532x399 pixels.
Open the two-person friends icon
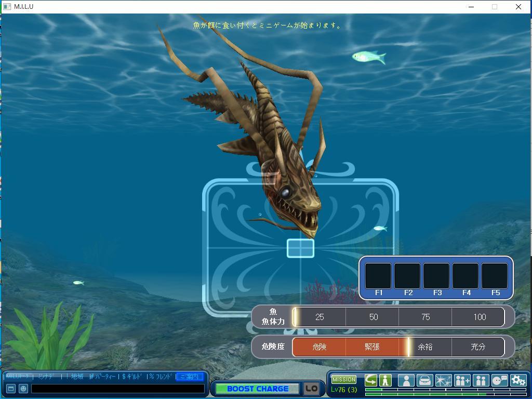click(x=481, y=380)
